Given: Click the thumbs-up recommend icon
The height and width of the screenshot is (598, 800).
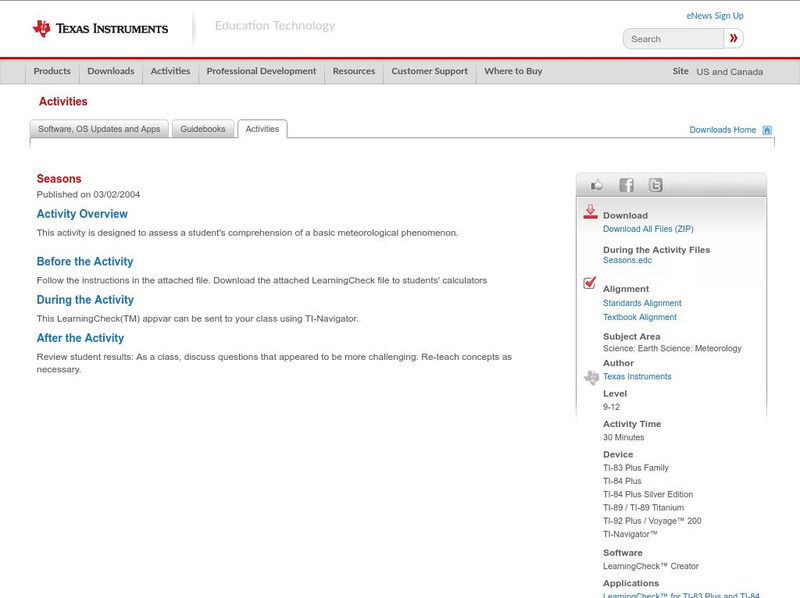Looking at the screenshot, I should click(x=597, y=184).
